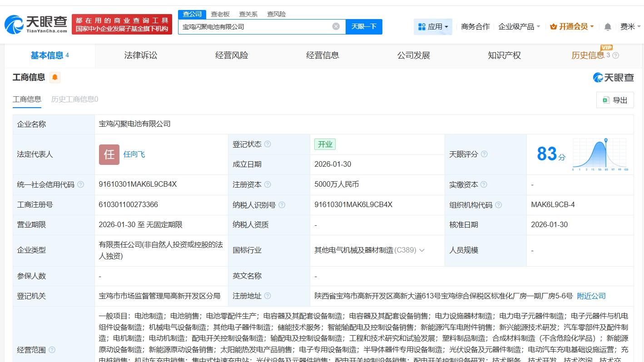The width and height of the screenshot is (644, 362).
Task: Click the marker on the 天眼评分 score curve
Action: point(607,141)
